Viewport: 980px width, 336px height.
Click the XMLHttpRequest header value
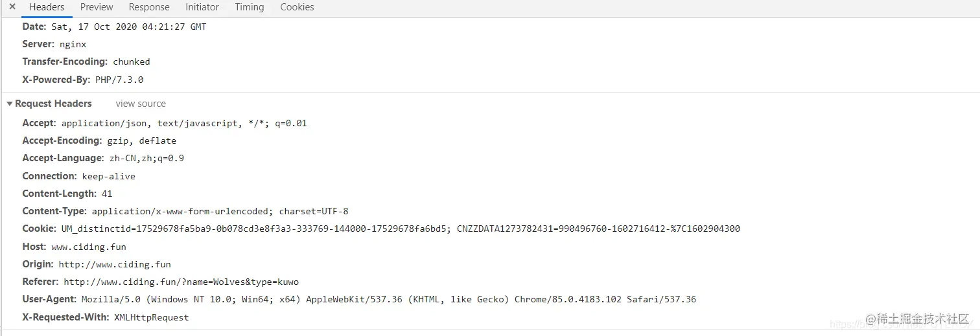(152, 317)
